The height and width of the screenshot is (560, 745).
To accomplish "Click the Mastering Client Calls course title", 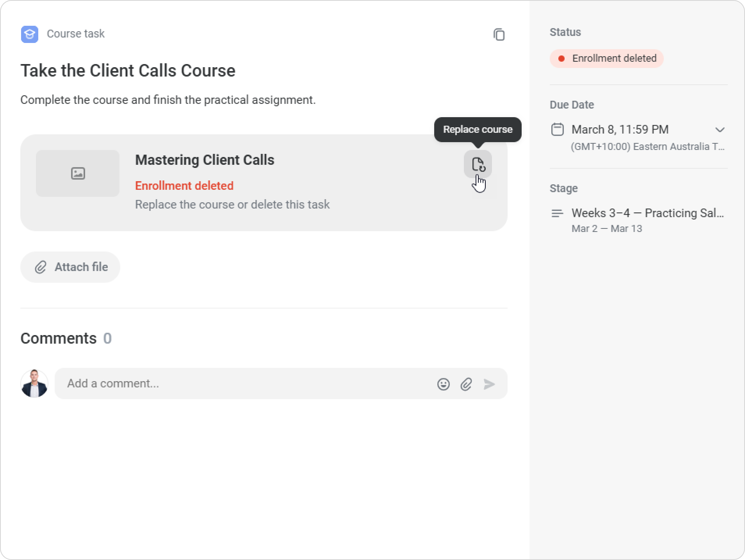I will (205, 160).
